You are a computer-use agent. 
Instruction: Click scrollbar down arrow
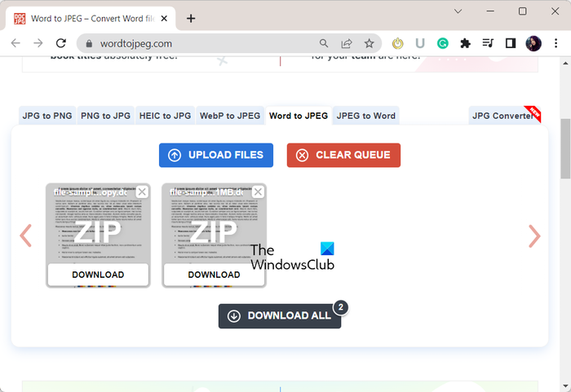pos(565,385)
